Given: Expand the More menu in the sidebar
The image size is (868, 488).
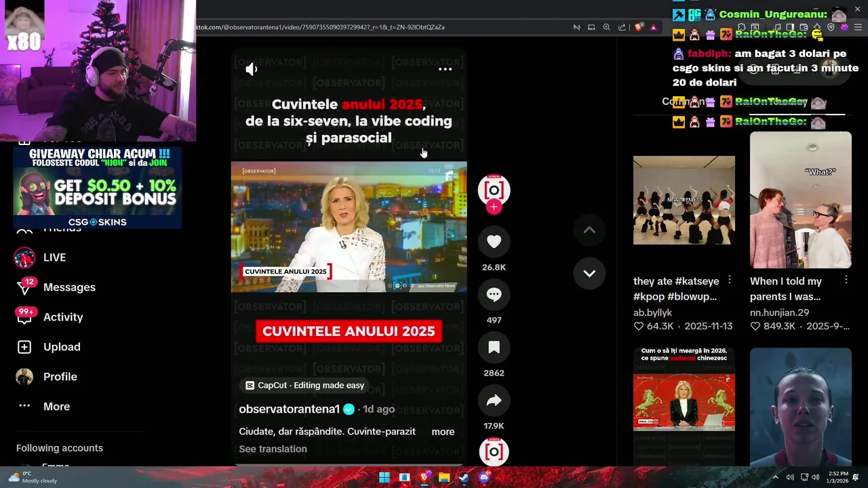Looking at the screenshot, I should [x=56, y=407].
